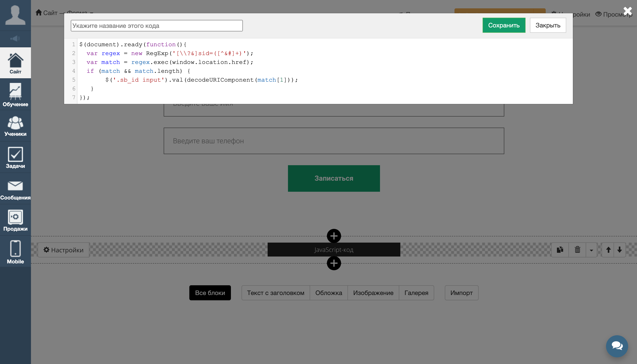The image size is (637, 364).
Task: Click the lower add-block (+) button
Action: click(x=334, y=263)
